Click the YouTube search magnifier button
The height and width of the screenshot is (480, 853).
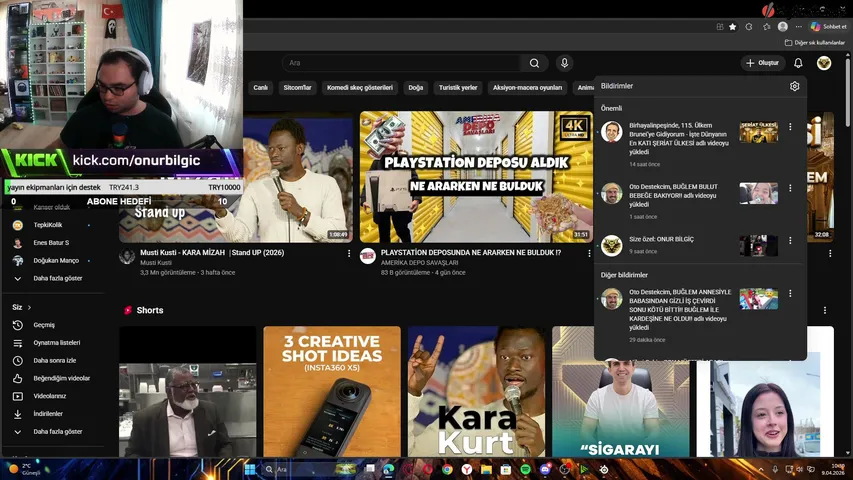point(534,63)
